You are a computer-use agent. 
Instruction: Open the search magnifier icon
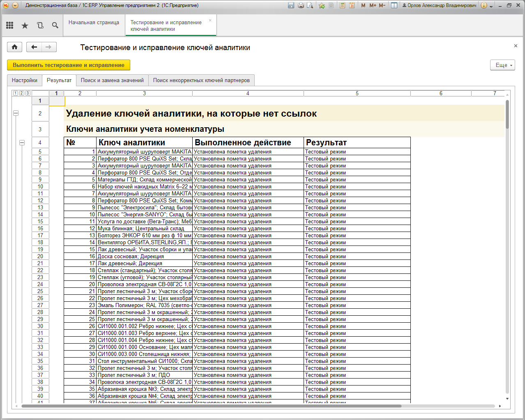coord(55,25)
